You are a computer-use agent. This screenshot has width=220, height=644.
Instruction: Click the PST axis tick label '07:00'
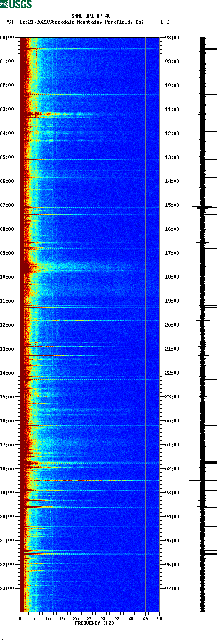pyautogui.click(x=7, y=205)
